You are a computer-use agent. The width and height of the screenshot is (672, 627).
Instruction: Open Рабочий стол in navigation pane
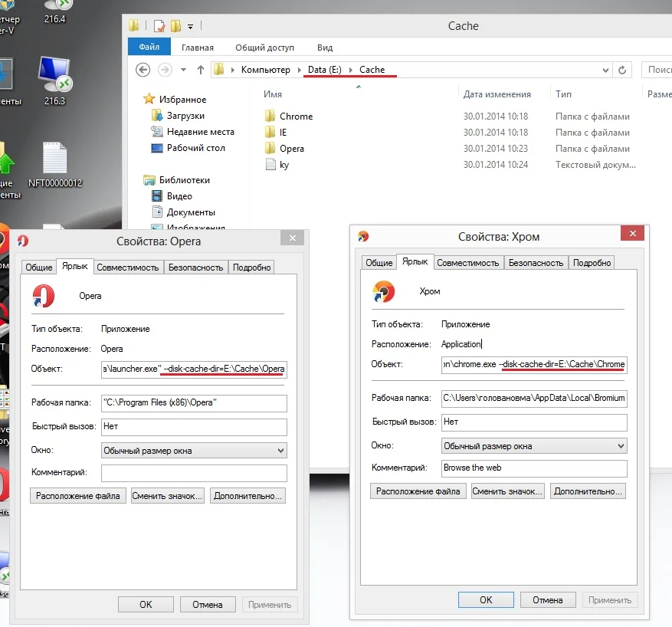click(196, 148)
